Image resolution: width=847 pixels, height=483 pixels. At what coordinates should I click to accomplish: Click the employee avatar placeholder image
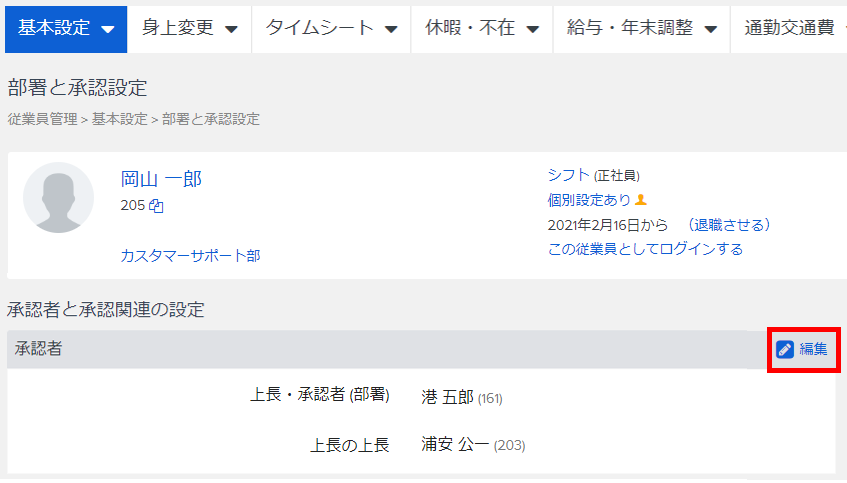58,197
